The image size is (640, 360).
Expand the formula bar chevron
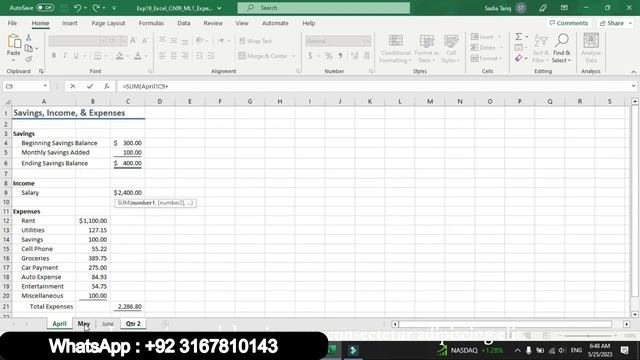coord(633,86)
